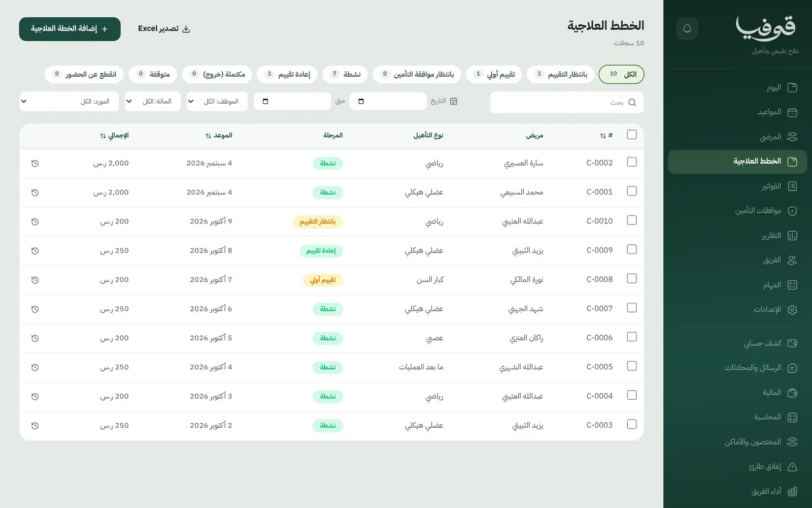Open إغلاق طارئ warning icon
This screenshot has width=812, height=508.
tap(792, 467)
